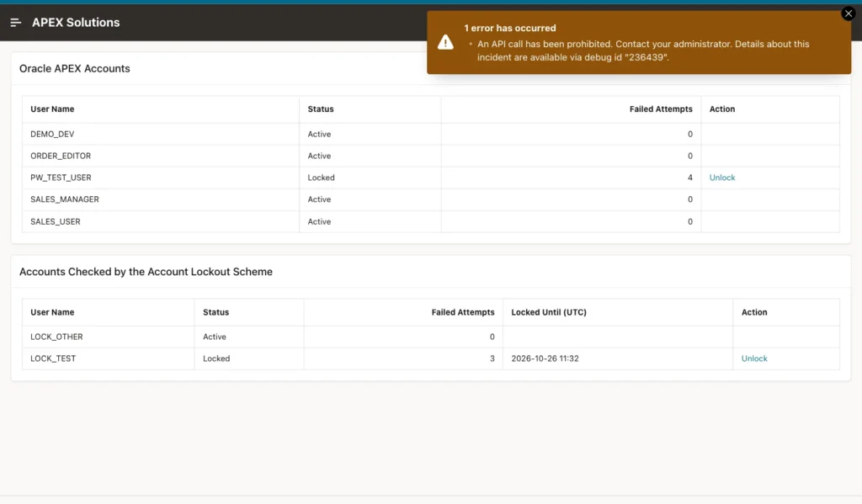862x504 pixels.
Task: Click the Active status of ORDER_EDITOR
Action: (x=319, y=157)
